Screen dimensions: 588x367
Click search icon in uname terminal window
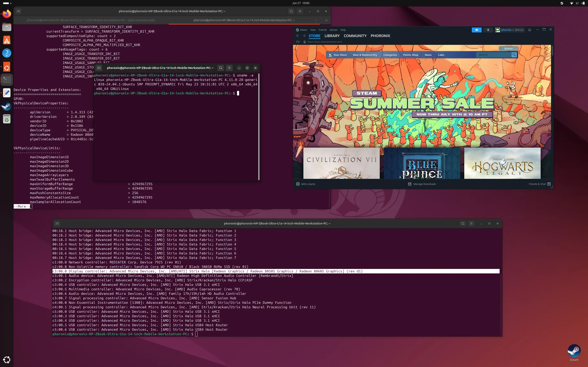tap(220, 68)
